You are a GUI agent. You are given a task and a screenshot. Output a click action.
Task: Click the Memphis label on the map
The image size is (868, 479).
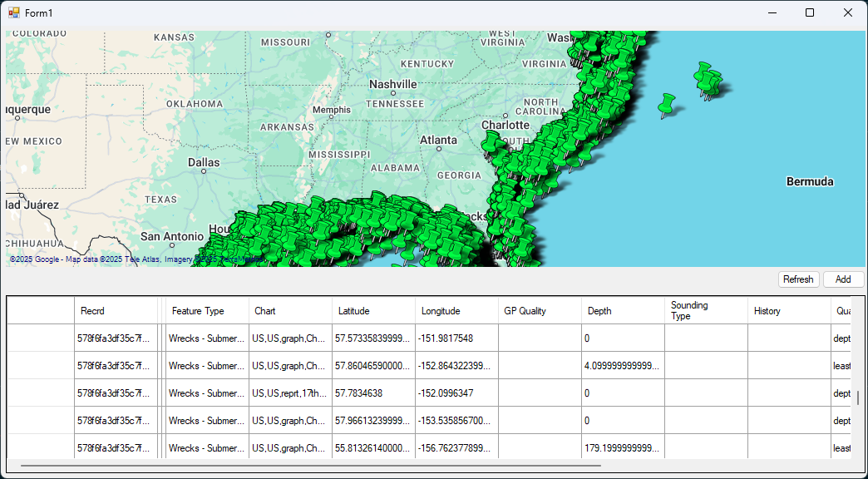coord(332,110)
